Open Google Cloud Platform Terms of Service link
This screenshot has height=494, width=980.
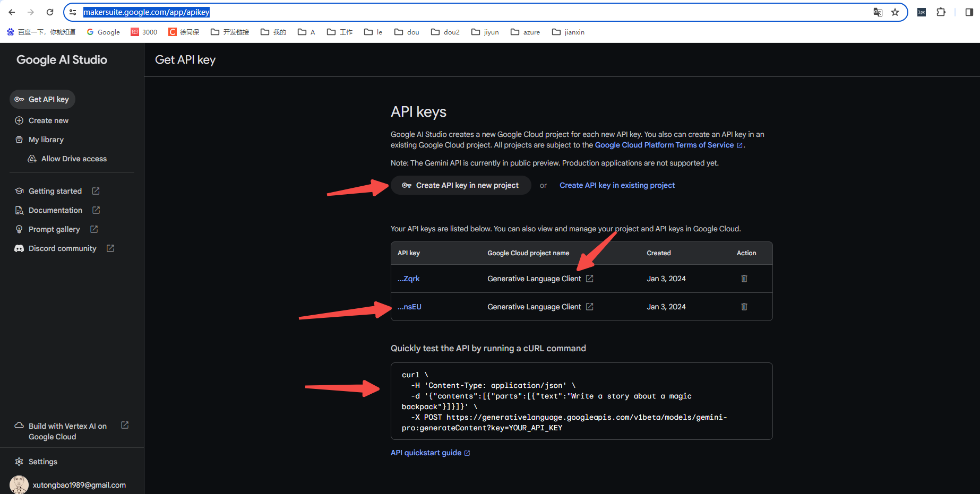[x=669, y=145]
